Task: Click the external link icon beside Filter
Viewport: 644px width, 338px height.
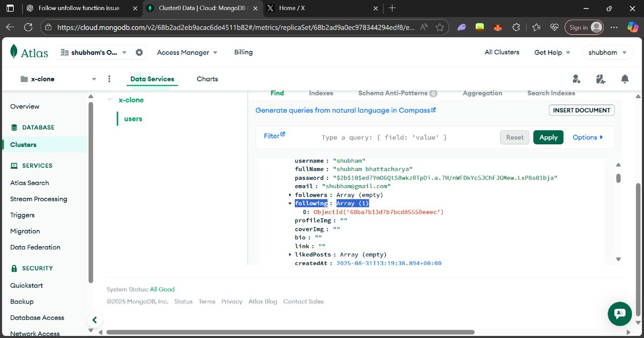Action: (x=283, y=134)
